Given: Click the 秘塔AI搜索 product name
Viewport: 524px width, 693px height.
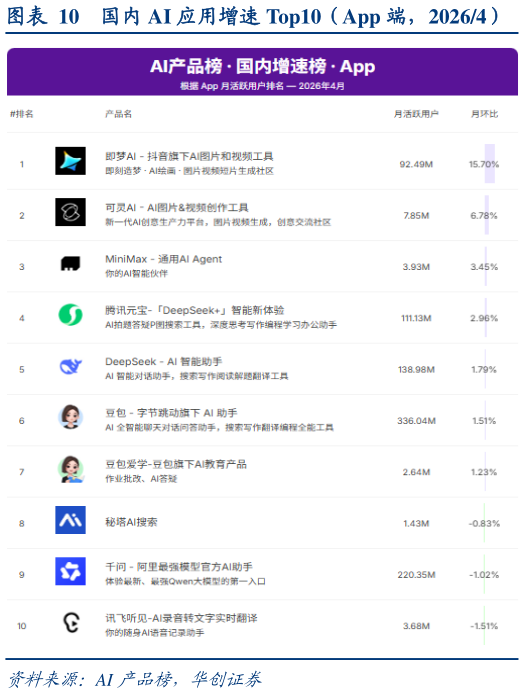Looking at the screenshot, I should coord(131,522).
